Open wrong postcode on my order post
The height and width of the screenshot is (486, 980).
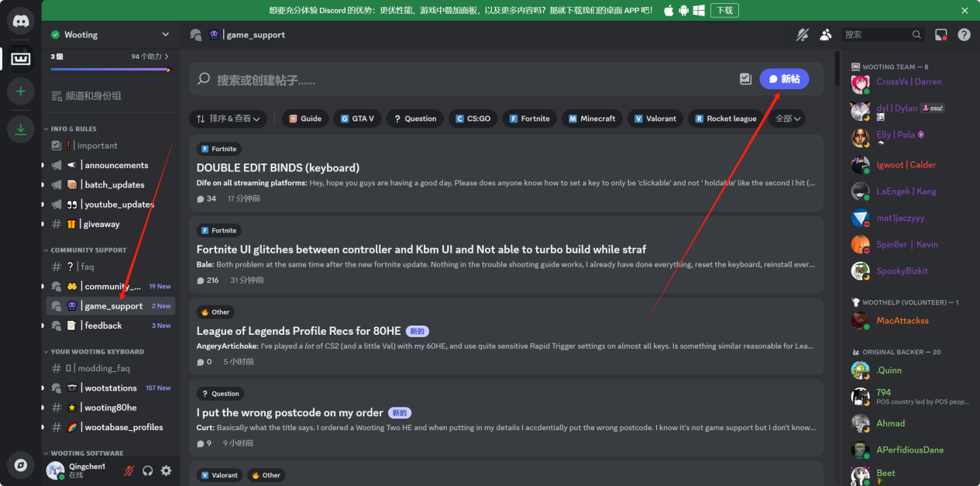[506, 417]
